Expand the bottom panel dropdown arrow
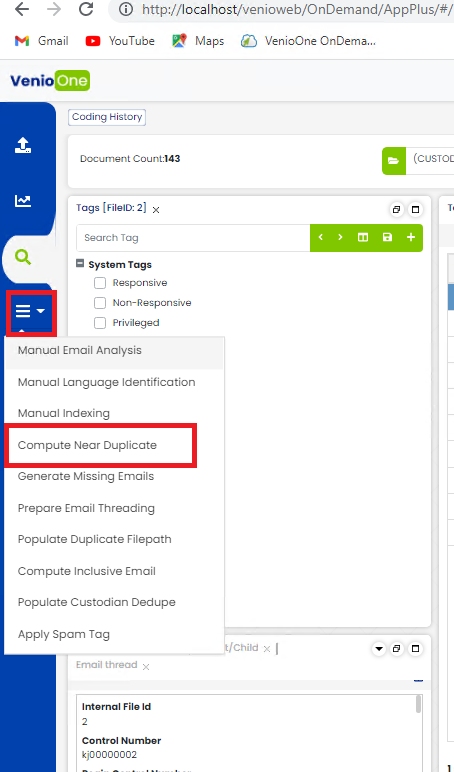Viewport: 454px width, 772px height. [379, 649]
